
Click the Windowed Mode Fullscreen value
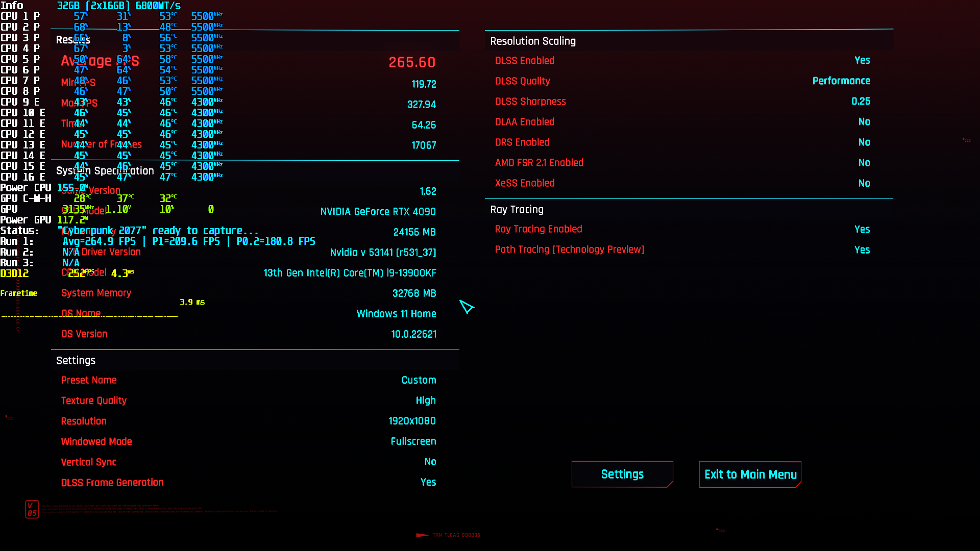tap(413, 441)
